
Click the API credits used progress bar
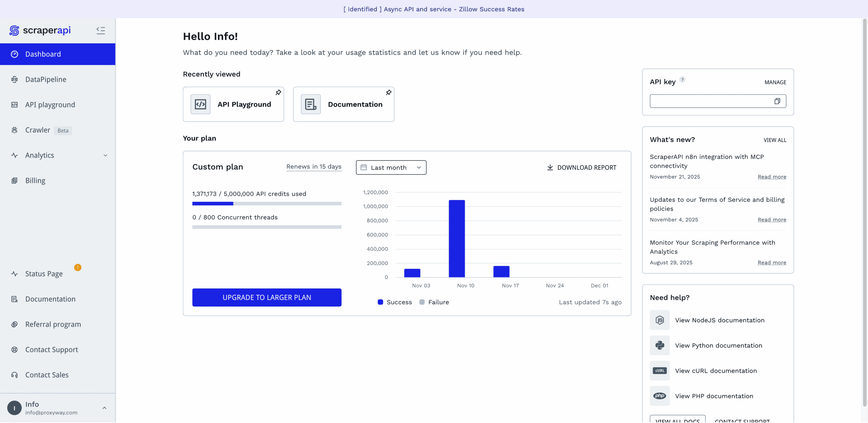[x=267, y=204]
